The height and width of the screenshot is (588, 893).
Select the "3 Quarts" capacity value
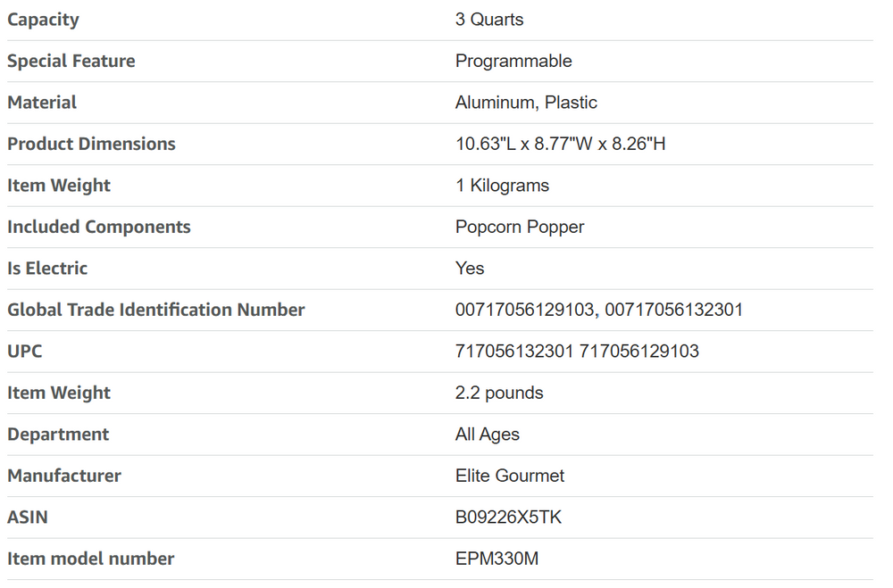pos(489,20)
